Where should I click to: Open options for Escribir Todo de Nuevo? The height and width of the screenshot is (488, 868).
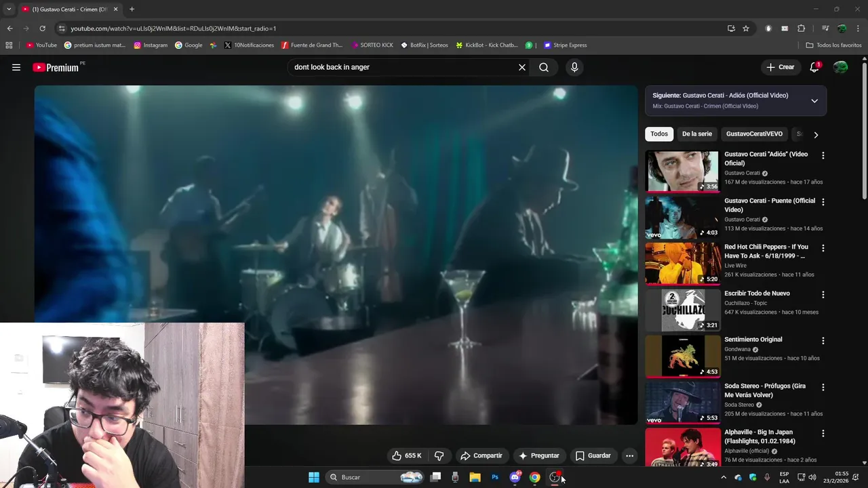tap(823, 295)
